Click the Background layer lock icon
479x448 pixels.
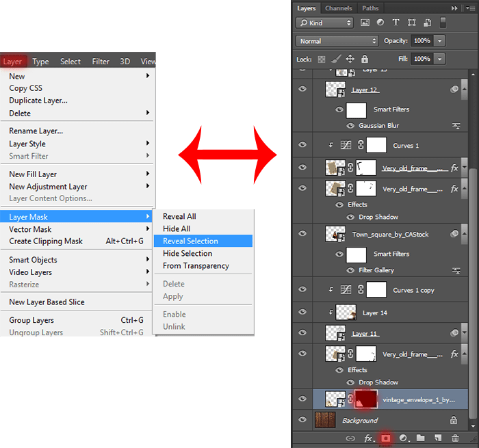coord(454,420)
